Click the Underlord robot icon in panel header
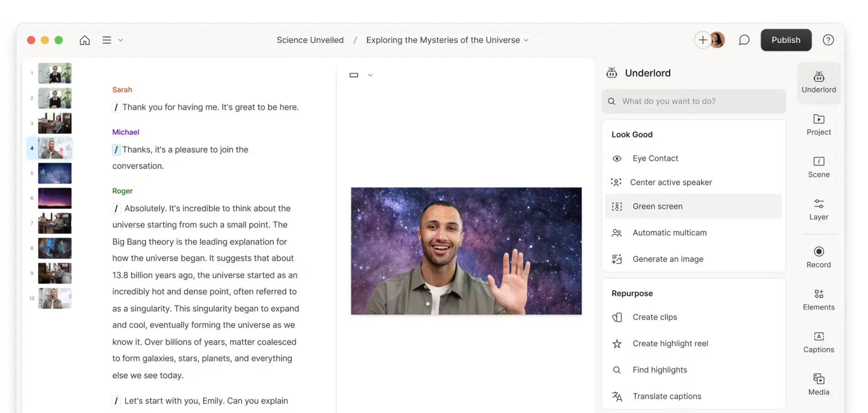Image resolution: width=868 pixels, height=413 pixels. [x=612, y=73]
